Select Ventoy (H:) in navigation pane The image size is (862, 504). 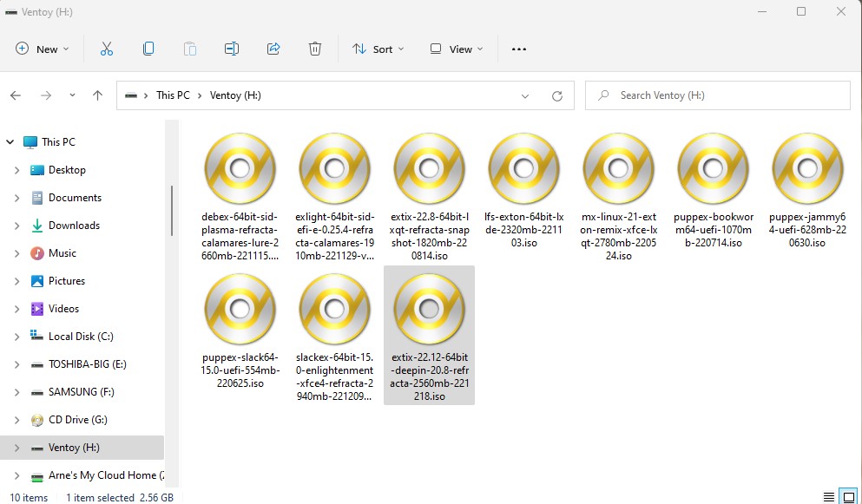82,448
